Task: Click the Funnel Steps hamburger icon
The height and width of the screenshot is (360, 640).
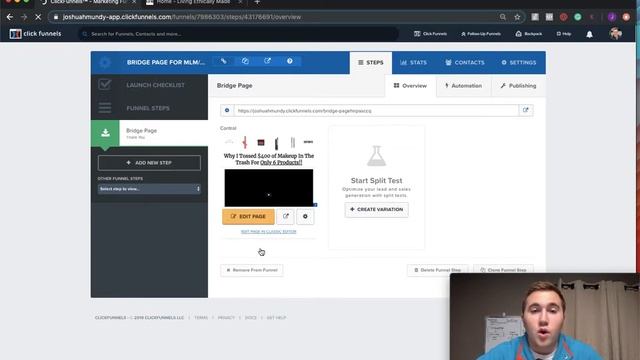Action: point(104,108)
